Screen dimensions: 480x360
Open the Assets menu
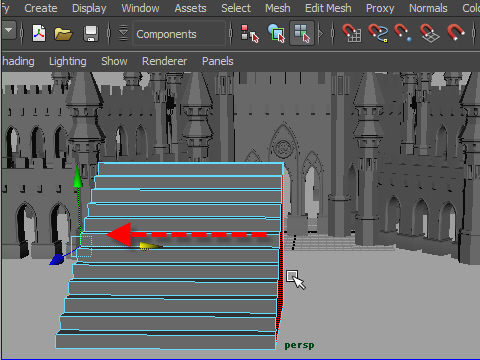pos(190,8)
